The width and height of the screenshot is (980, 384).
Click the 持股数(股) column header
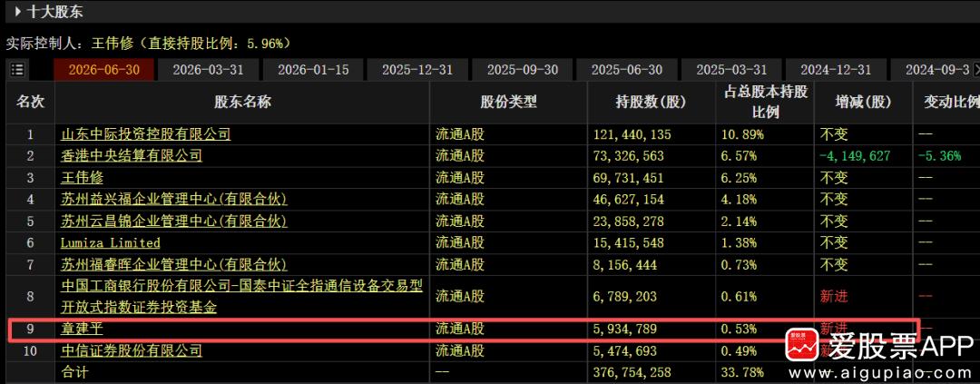(x=652, y=102)
